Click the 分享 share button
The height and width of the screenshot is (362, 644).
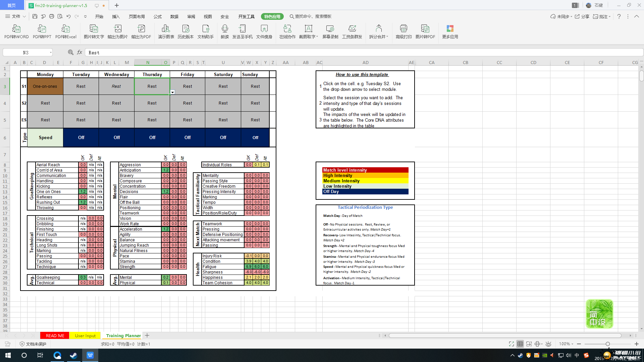tap(582, 16)
